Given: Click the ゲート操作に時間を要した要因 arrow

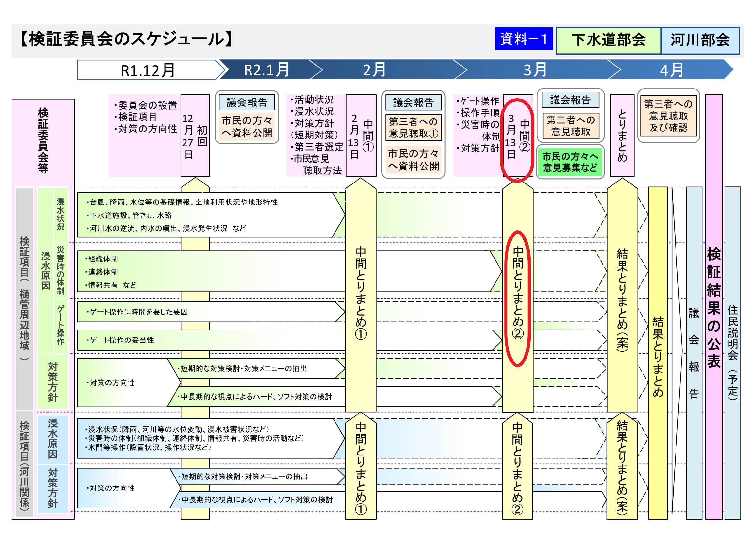Looking at the screenshot, I should click(x=211, y=312).
